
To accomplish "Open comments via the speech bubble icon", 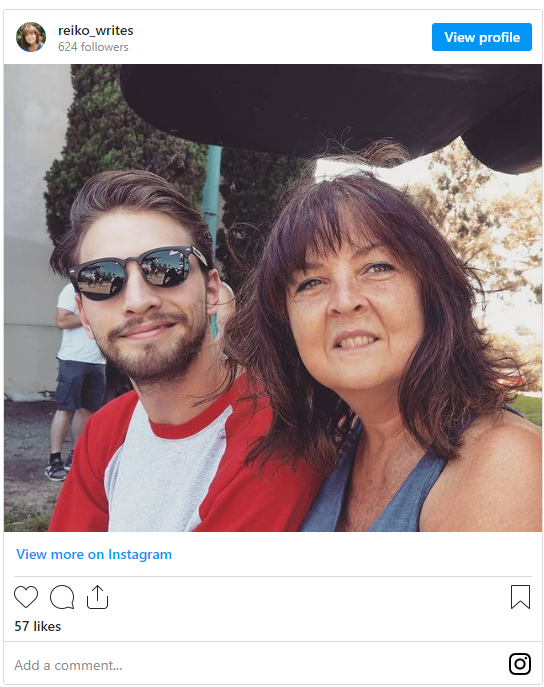I will (62, 597).
